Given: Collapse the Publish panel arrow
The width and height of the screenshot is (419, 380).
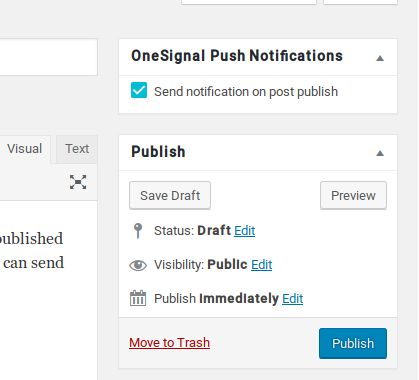Looking at the screenshot, I should coord(380,153).
